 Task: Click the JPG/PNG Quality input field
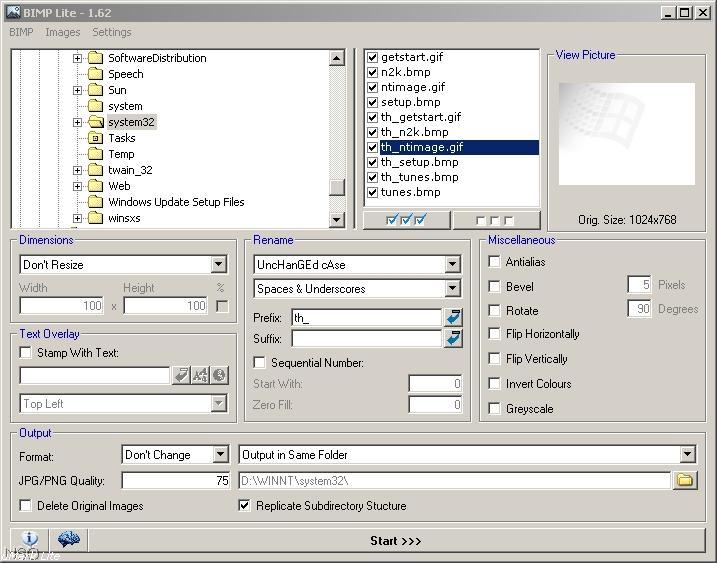coord(176,481)
